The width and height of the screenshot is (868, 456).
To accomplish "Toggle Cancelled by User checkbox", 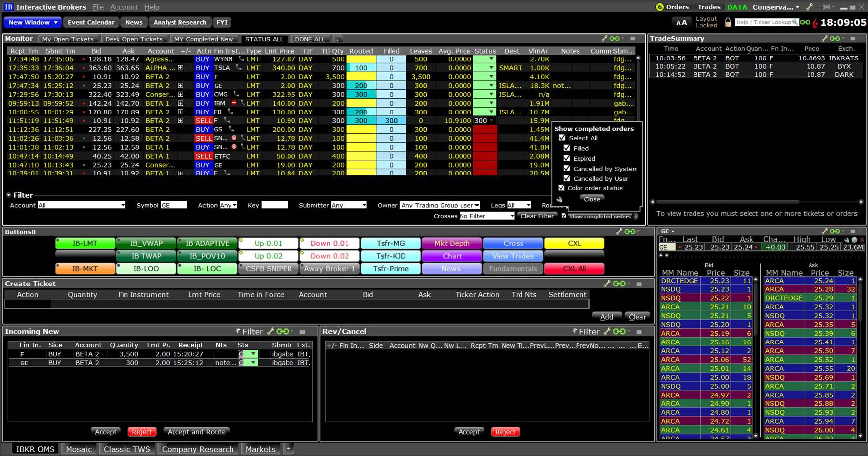I will (567, 178).
